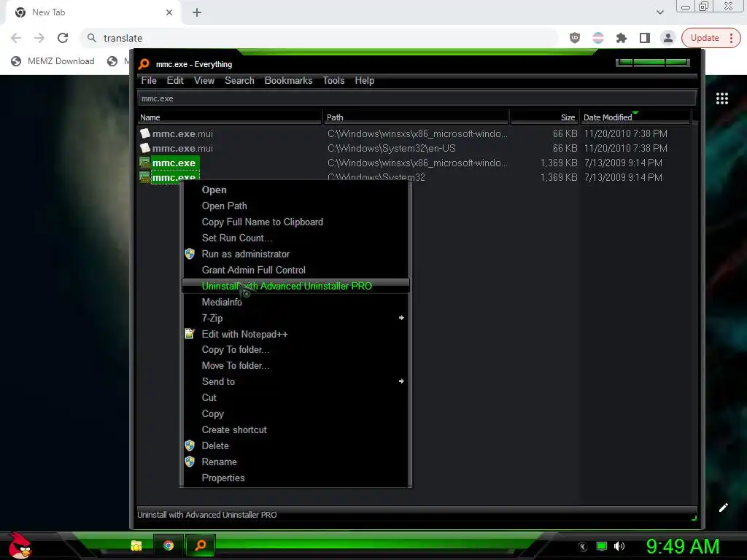
Task: Open the Tools menu in Everything
Action: pyautogui.click(x=333, y=80)
